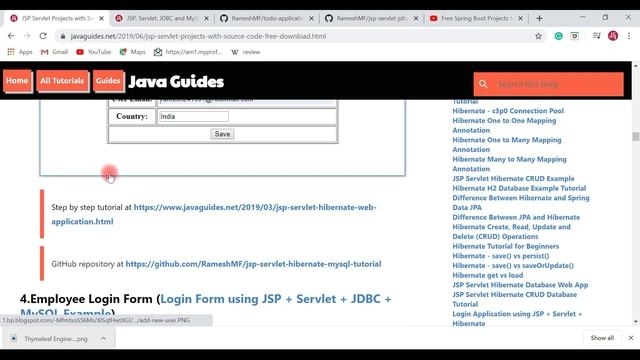This screenshot has width=640, height=360.
Task: Click the Country input field containing India
Action: (x=193, y=116)
